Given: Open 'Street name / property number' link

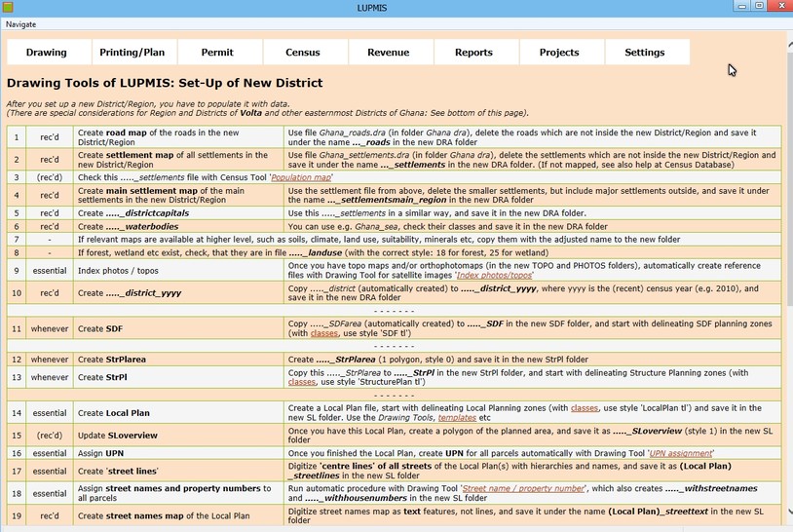Looking at the screenshot, I should point(523,488).
